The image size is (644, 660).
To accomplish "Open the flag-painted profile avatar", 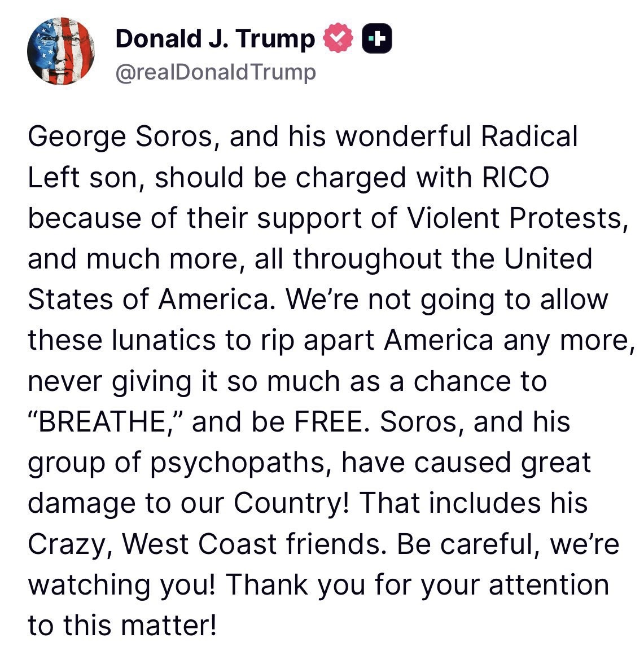I will [60, 51].
